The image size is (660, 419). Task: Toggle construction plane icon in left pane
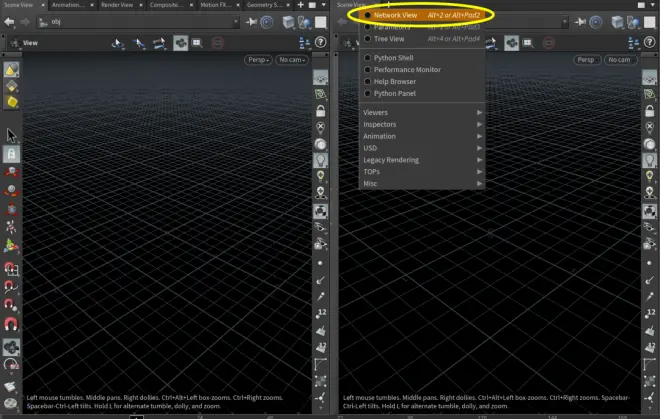(x=321, y=94)
